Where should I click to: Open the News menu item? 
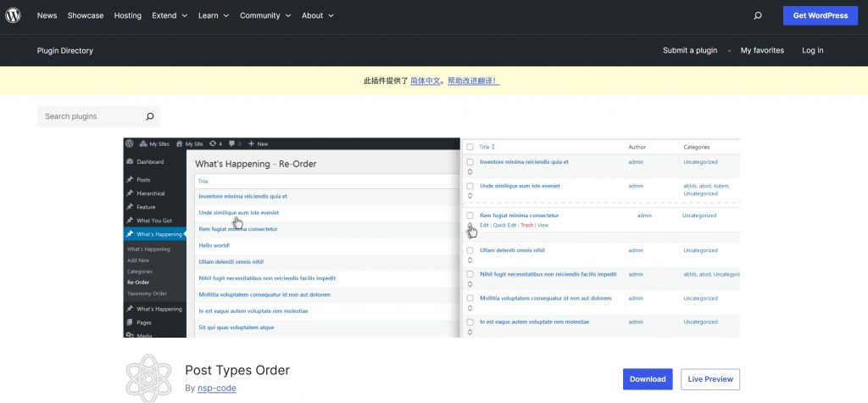click(x=47, y=15)
